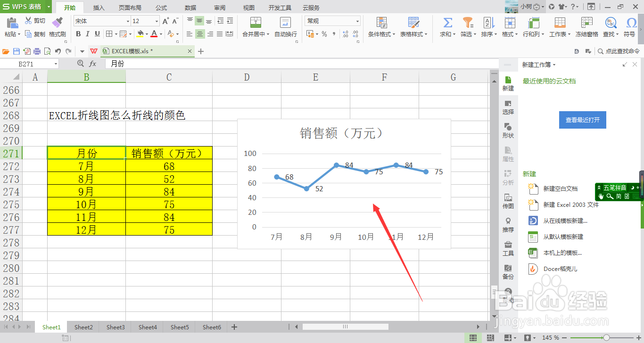Toggle Bold formatting
Screen dimensions: 644x343
click(78, 34)
